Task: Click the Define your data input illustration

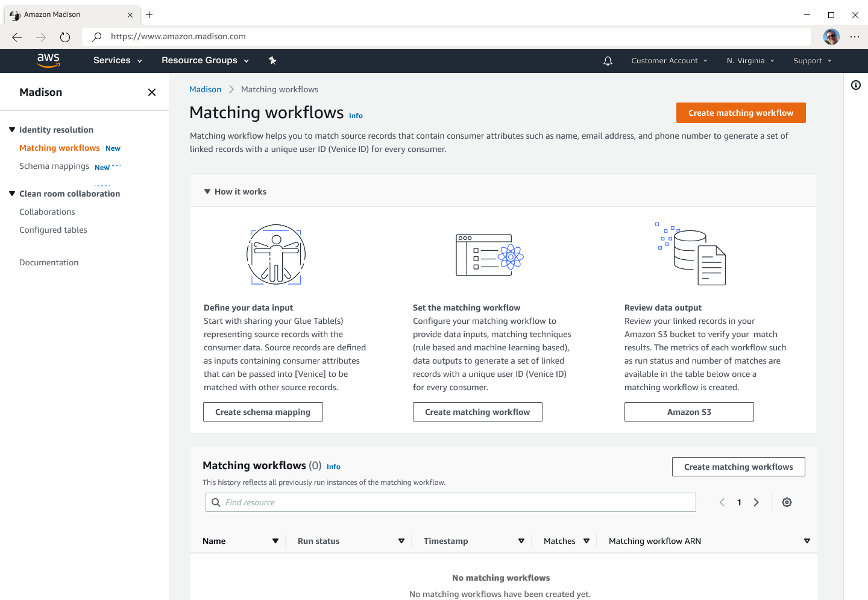Action: click(x=276, y=254)
